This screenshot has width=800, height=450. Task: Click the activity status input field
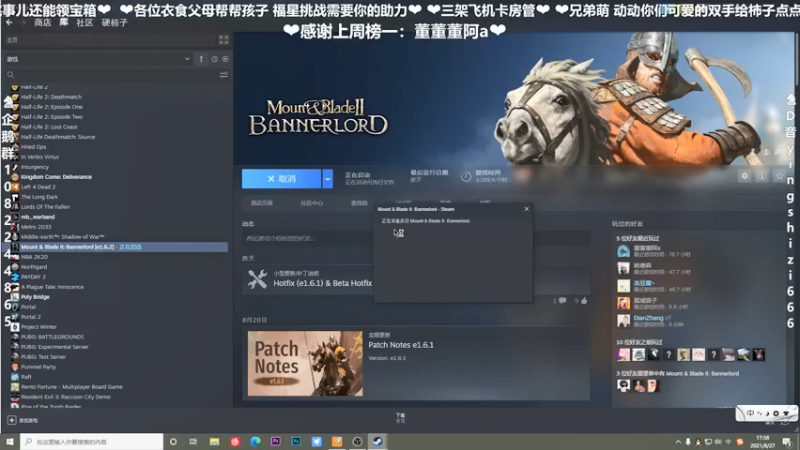pyautogui.click(x=308, y=238)
